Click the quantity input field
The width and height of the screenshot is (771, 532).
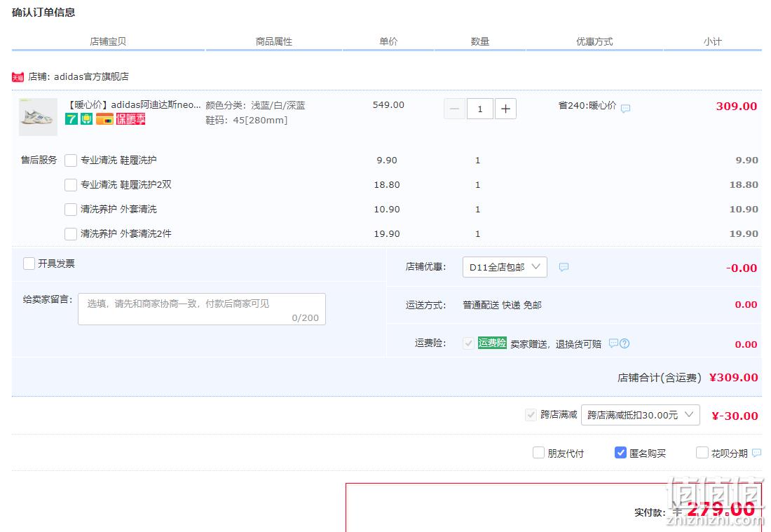click(480, 109)
